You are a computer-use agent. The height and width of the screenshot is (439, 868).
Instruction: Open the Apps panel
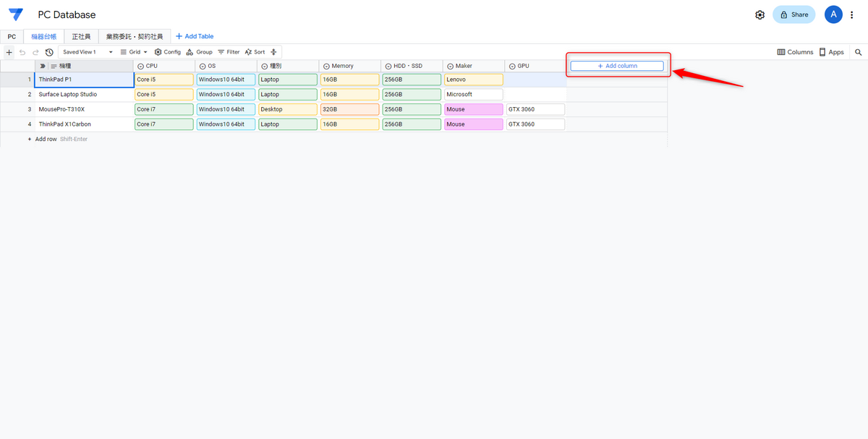click(831, 52)
